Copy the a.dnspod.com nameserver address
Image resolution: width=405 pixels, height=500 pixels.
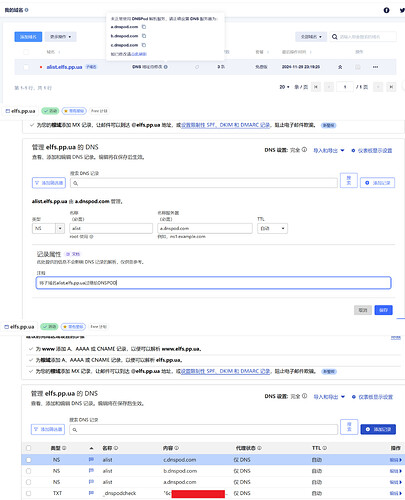pyautogui.click(x=144, y=27)
